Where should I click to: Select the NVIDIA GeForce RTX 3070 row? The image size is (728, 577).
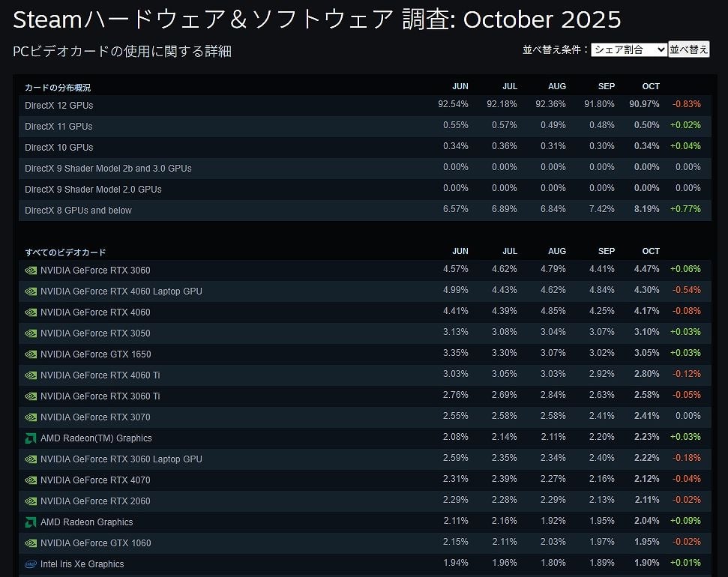(95, 417)
